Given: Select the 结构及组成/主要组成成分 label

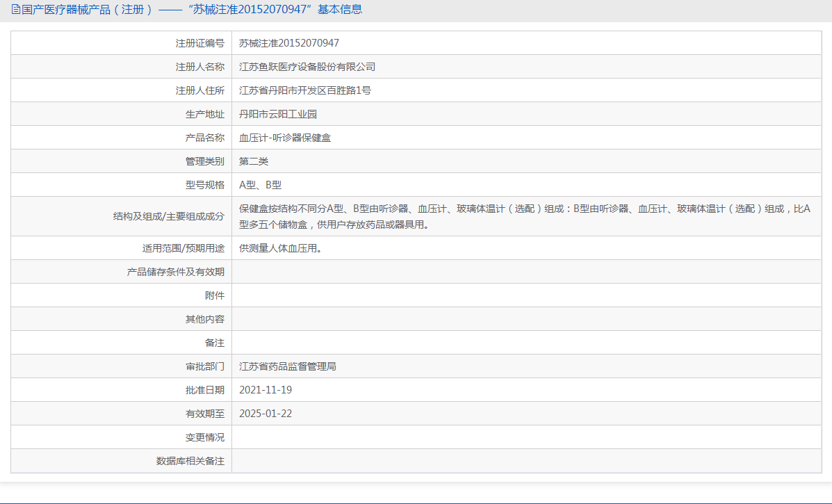Looking at the screenshot, I should 169,216.
